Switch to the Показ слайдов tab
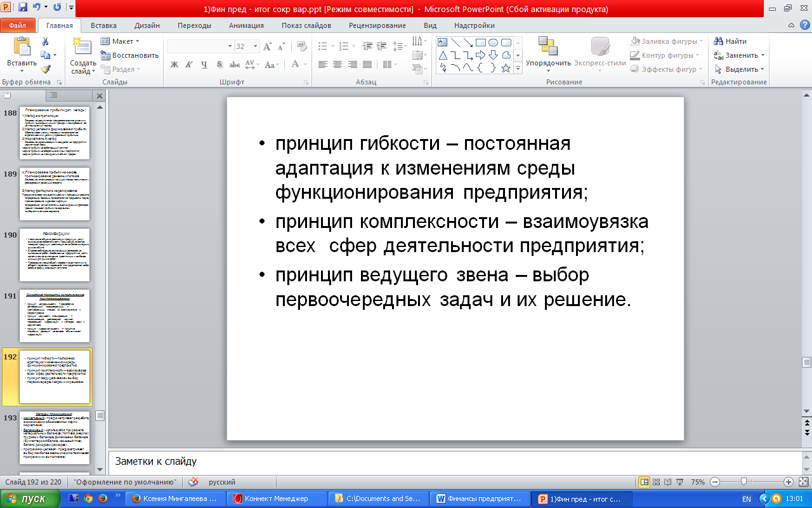 tap(306, 25)
